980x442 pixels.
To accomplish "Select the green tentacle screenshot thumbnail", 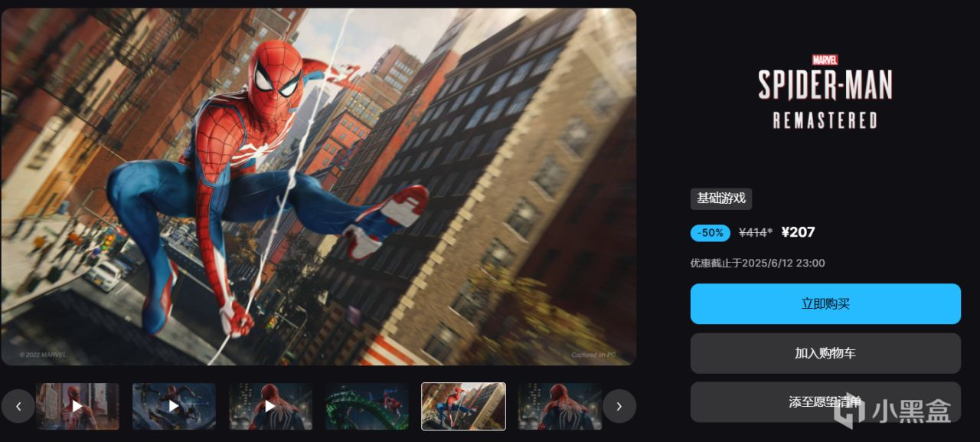I will tap(367, 406).
